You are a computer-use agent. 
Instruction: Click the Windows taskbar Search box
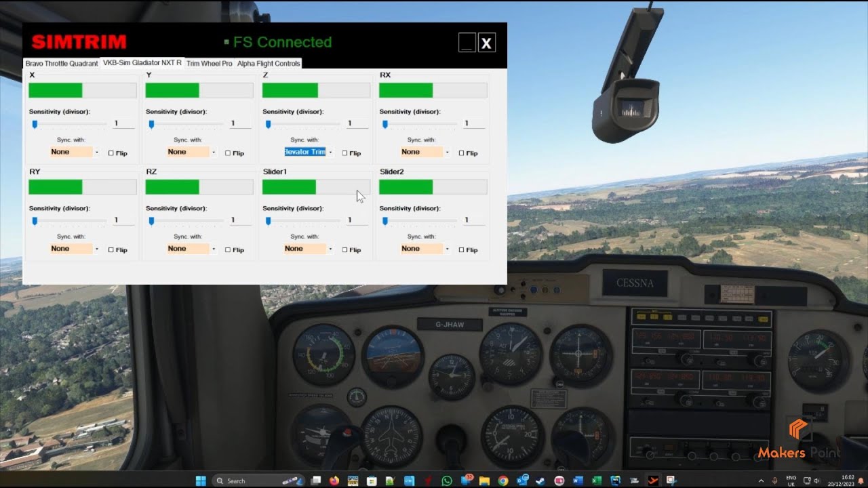tap(260, 481)
